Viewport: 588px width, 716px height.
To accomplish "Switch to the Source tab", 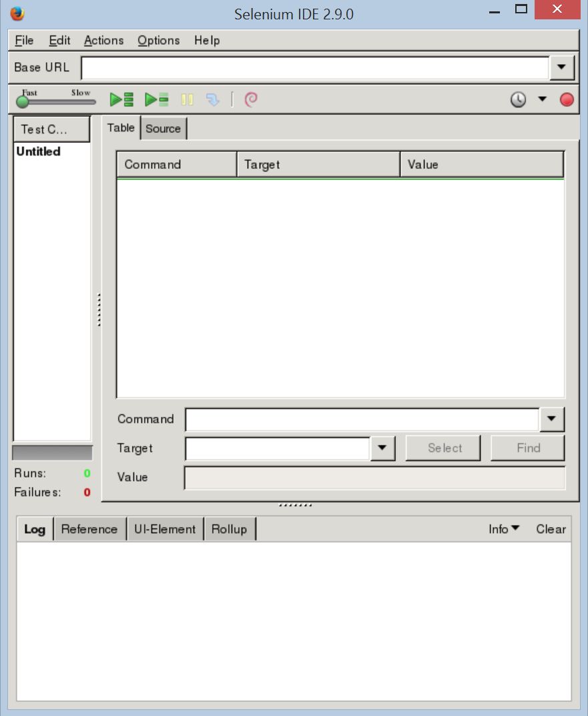I will [x=164, y=128].
